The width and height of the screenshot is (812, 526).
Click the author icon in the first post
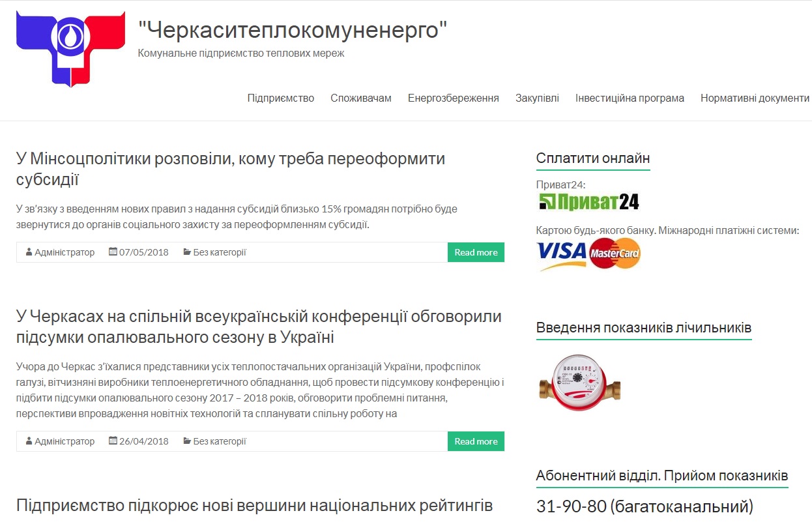(x=29, y=252)
